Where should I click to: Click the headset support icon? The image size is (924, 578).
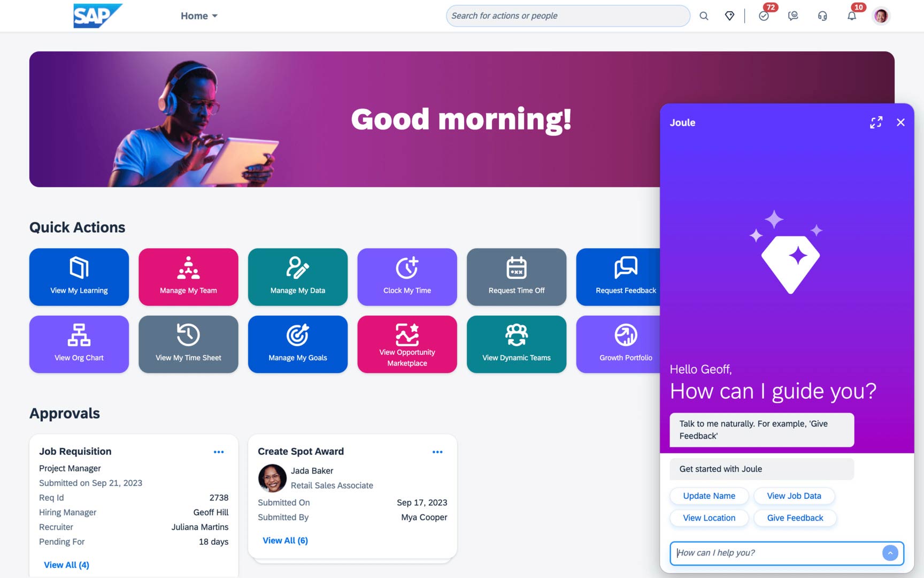822,16
